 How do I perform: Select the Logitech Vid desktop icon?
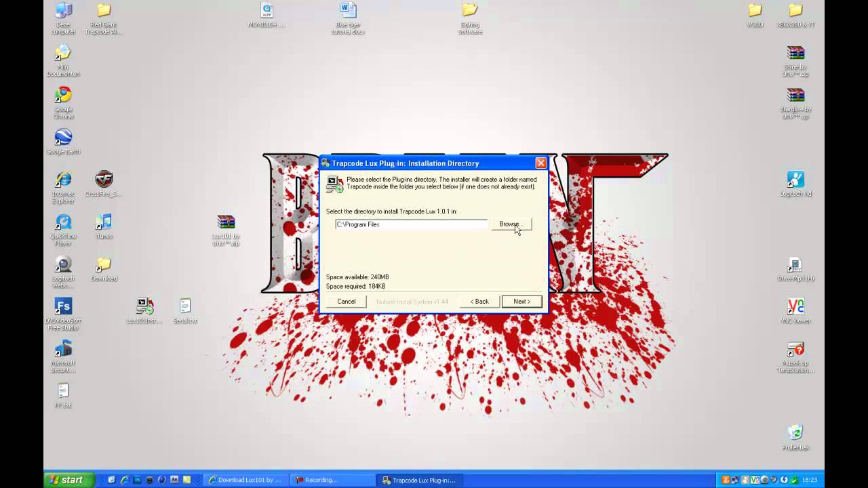point(795,184)
